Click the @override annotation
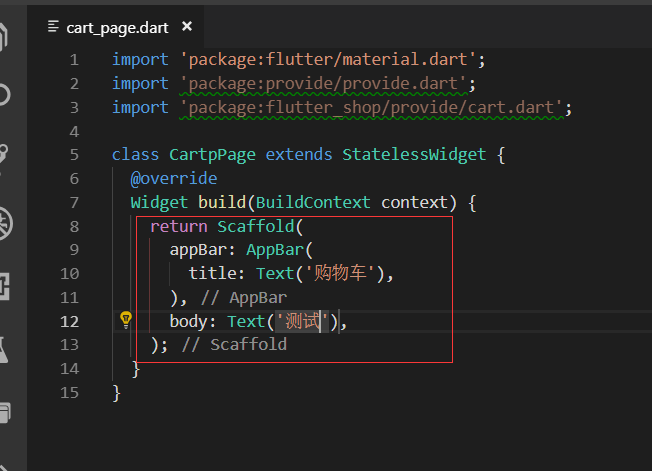 coord(174,179)
